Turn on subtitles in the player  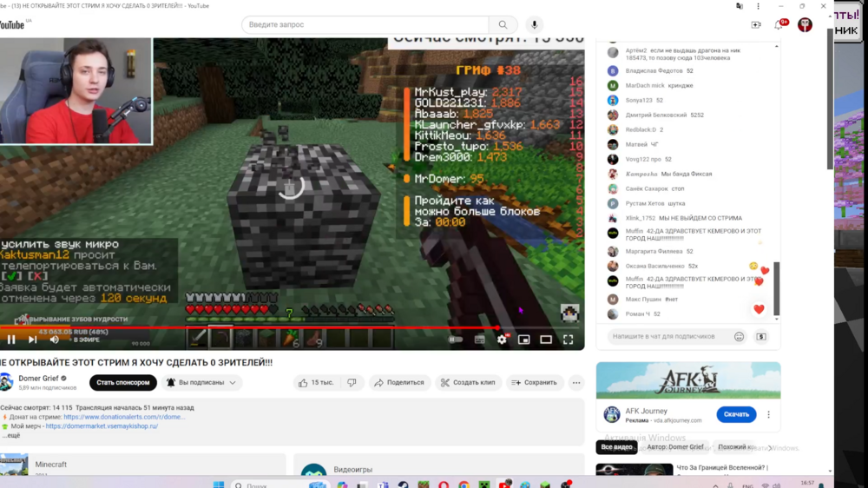pos(479,340)
